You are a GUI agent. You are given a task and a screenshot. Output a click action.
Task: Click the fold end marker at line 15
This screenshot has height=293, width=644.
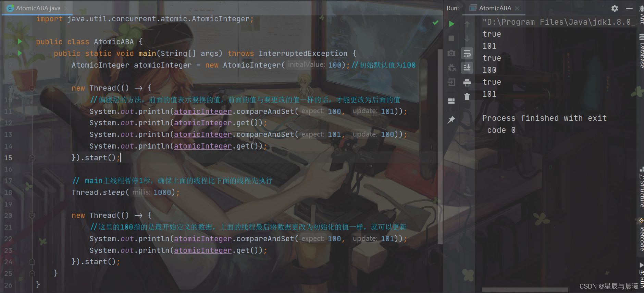pyautogui.click(x=32, y=157)
